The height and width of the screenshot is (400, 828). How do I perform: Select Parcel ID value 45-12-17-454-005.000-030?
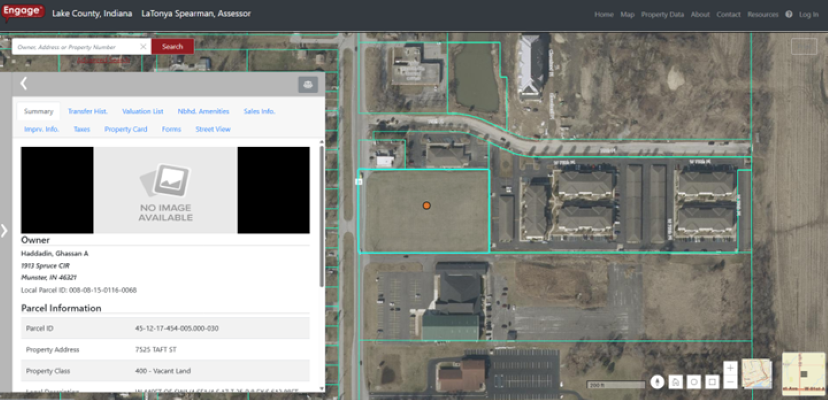click(x=176, y=328)
